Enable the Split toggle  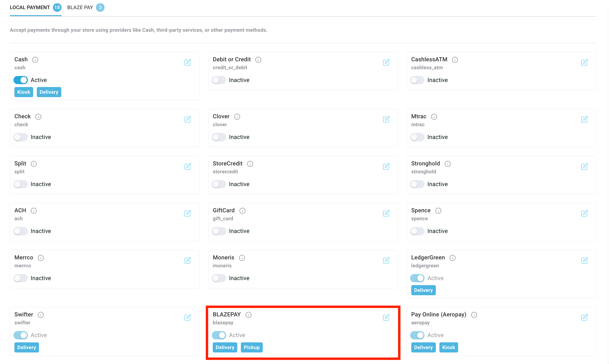(x=21, y=184)
